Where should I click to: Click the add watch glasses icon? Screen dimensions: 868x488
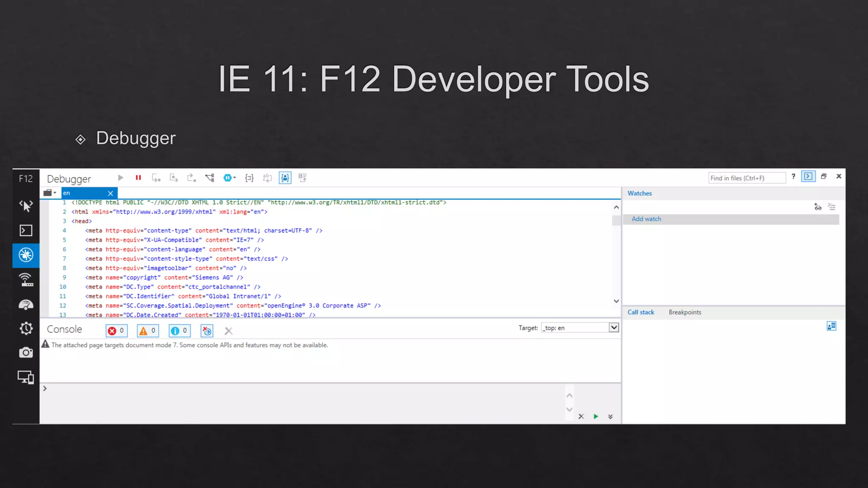click(x=818, y=207)
